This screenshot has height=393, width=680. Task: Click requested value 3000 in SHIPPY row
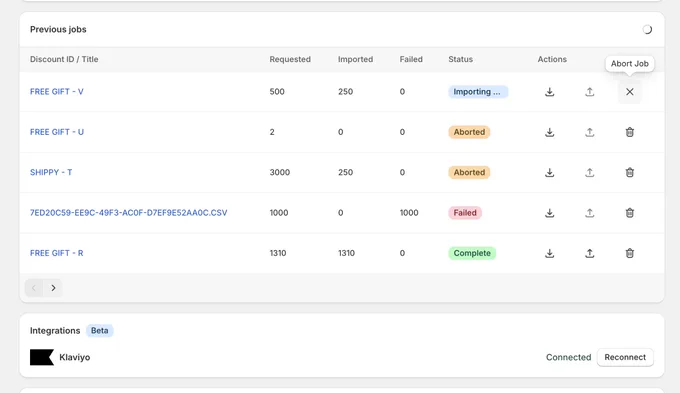click(280, 172)
